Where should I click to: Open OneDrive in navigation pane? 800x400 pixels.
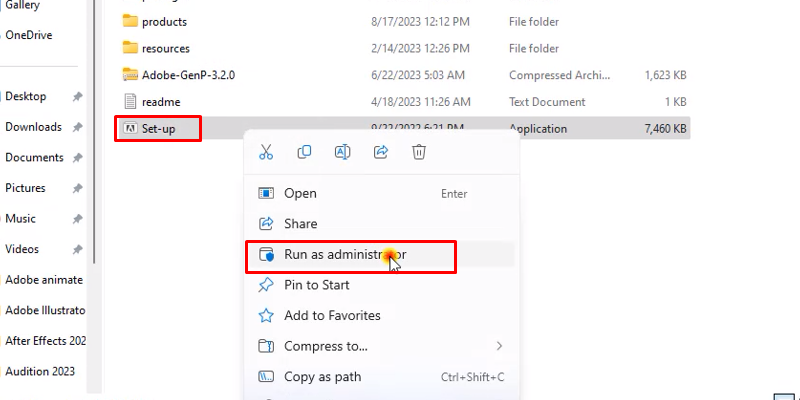(29, 35)
